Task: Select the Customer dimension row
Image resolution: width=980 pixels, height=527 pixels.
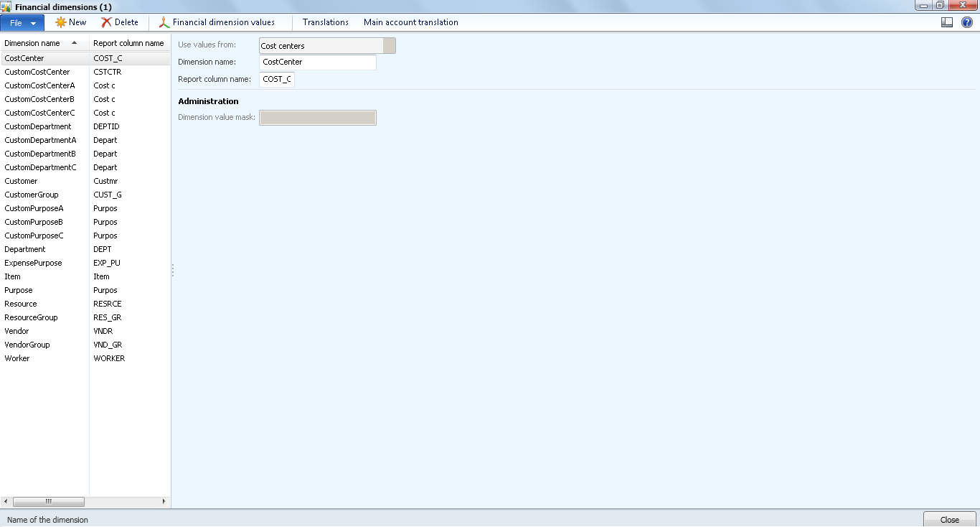Action: click(x=85, y=181)
